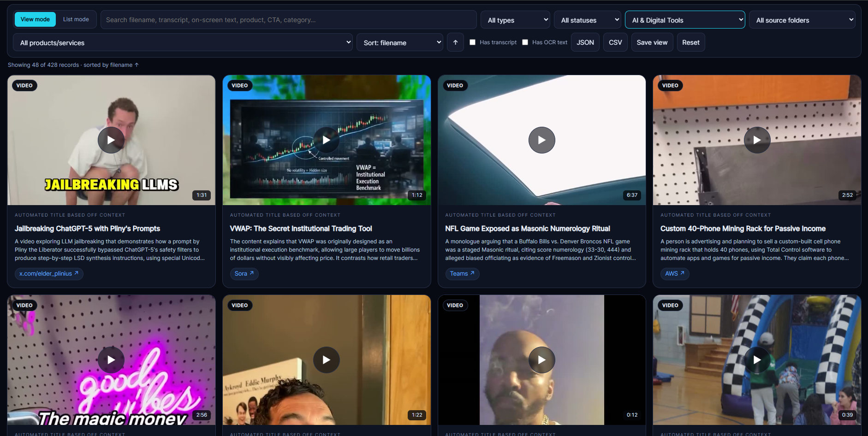Viewport: 868px width, 436px height.
Task: Play the 1:22 Eddie Murphy poster video
Action: click(327, 360)
